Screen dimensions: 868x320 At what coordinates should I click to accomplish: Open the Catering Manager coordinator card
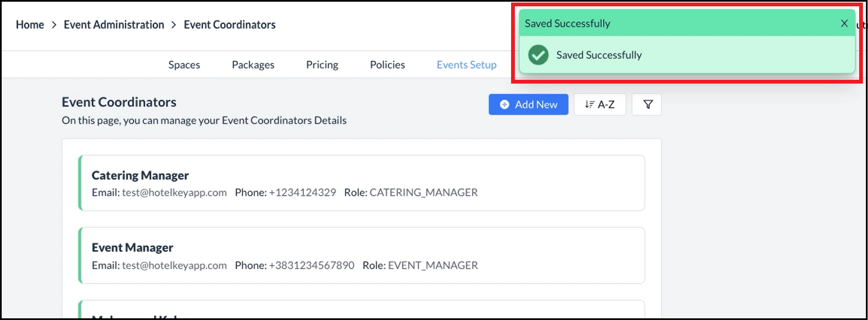(x=361, y=183)
